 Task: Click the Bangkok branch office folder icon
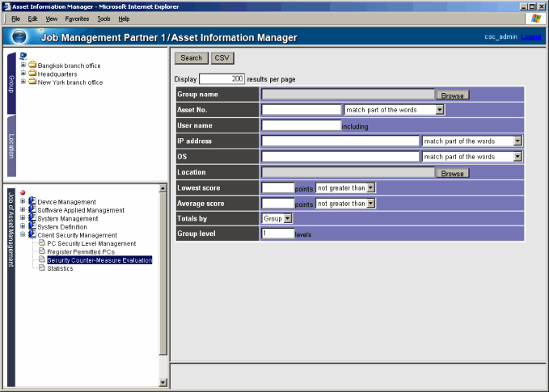32,65
